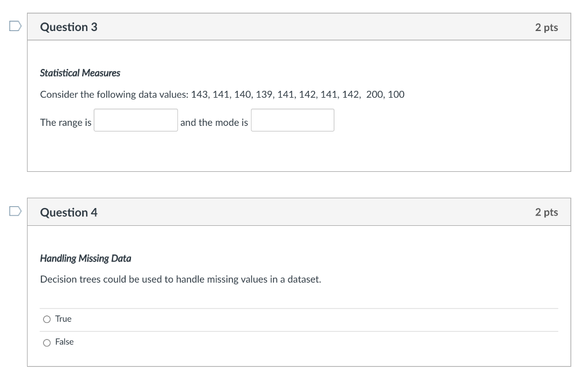Screen dimensions: 588x381
Task: Click the 2 pts label on Question 3
Action: pos(546,28)
